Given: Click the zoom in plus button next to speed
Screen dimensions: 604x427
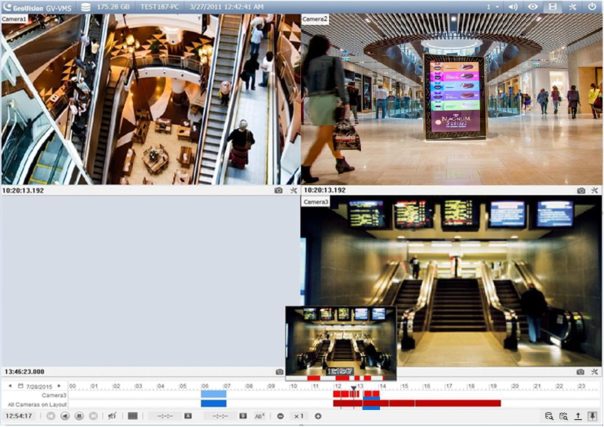Looking at the screenshot, I should coord(318,415).
